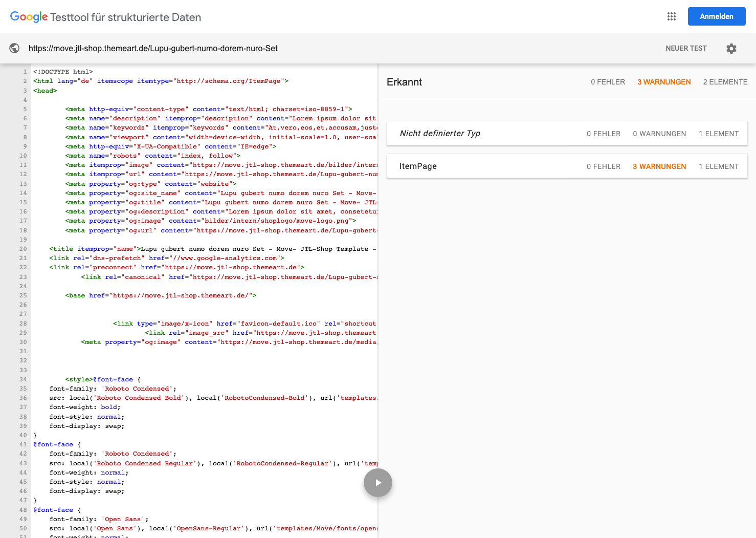Click 0 FEHLER in the Nicht definierter Typ row
This screenshot has height=538, width=756.
pos(604,134)
